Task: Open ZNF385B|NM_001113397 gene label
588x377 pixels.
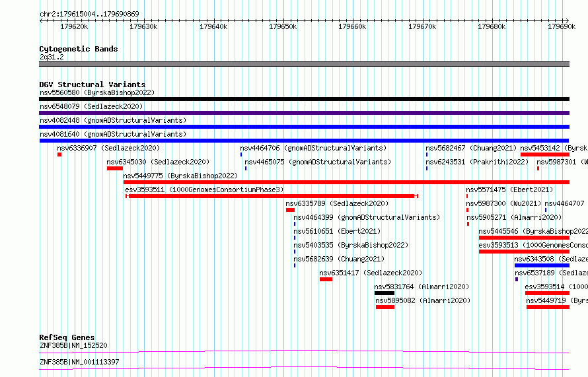Action: 79,362
